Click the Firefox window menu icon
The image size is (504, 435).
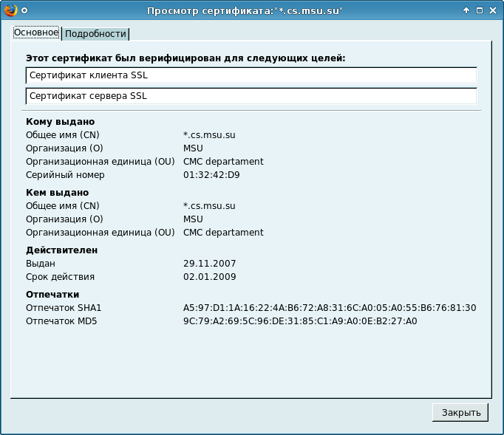tap(10, 10)
